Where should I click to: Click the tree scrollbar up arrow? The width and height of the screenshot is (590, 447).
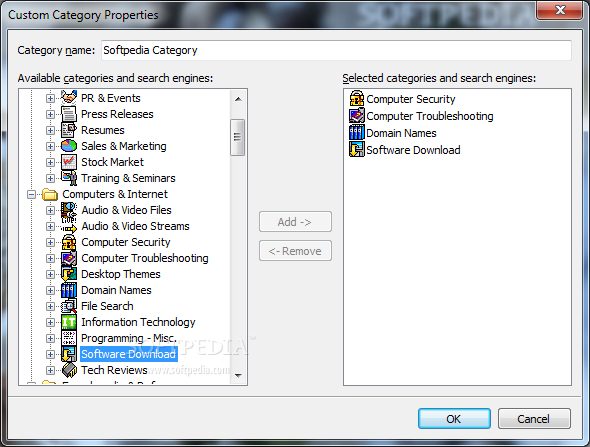click(238, 99)
